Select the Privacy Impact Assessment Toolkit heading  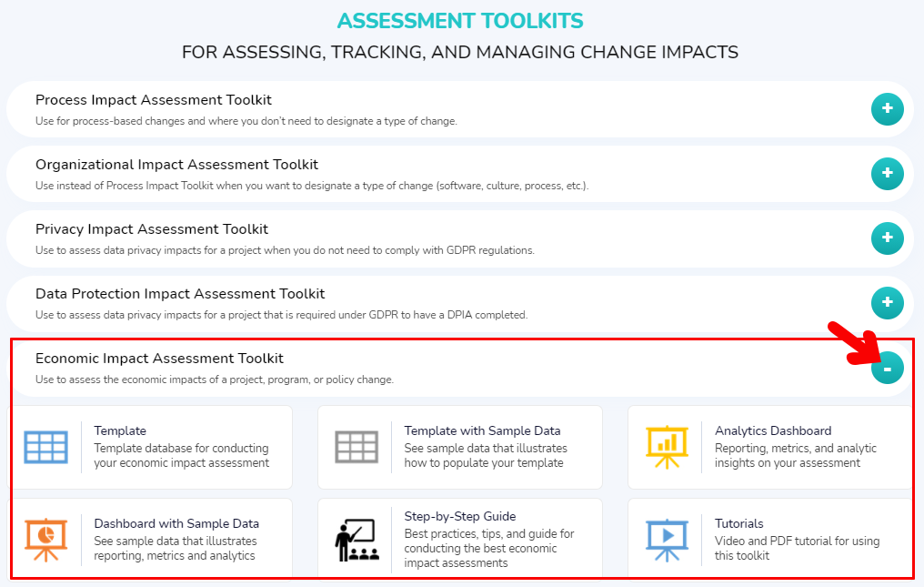[152, 229]
